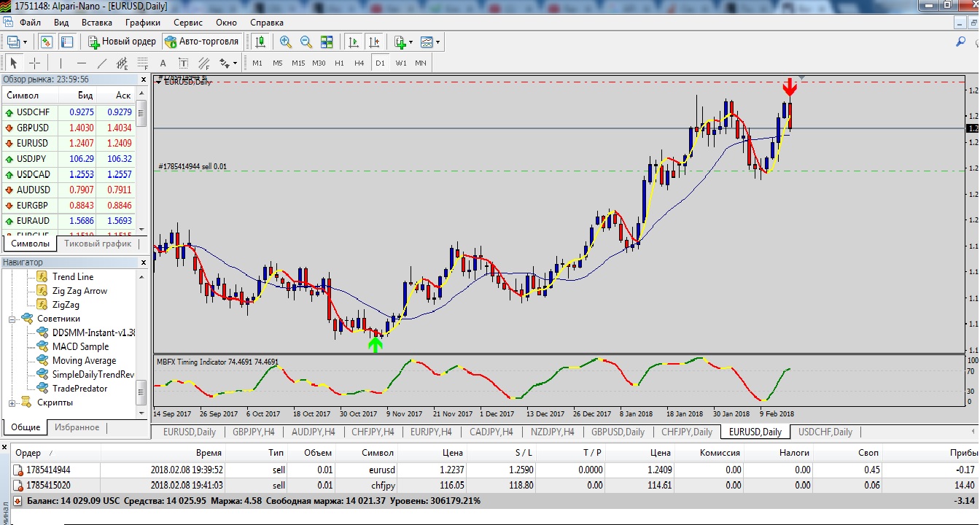Select the MACD Sample expert advisor

point(80,346)
